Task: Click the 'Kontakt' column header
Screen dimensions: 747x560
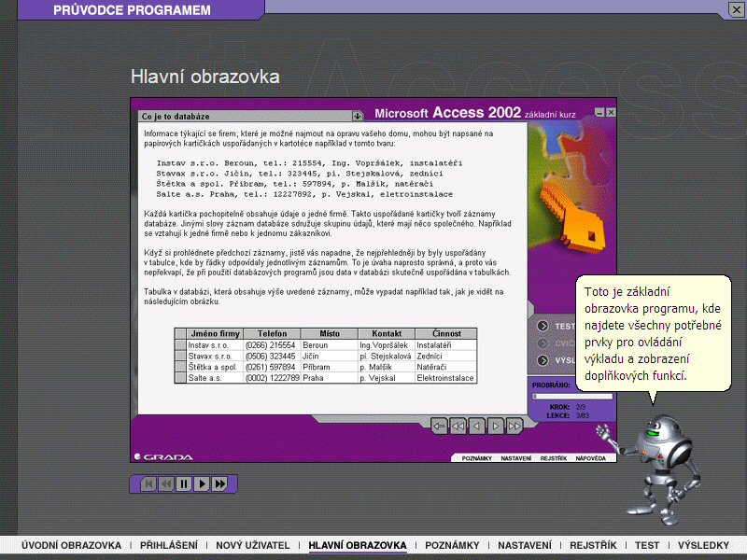Action: (x=387, y=334)
